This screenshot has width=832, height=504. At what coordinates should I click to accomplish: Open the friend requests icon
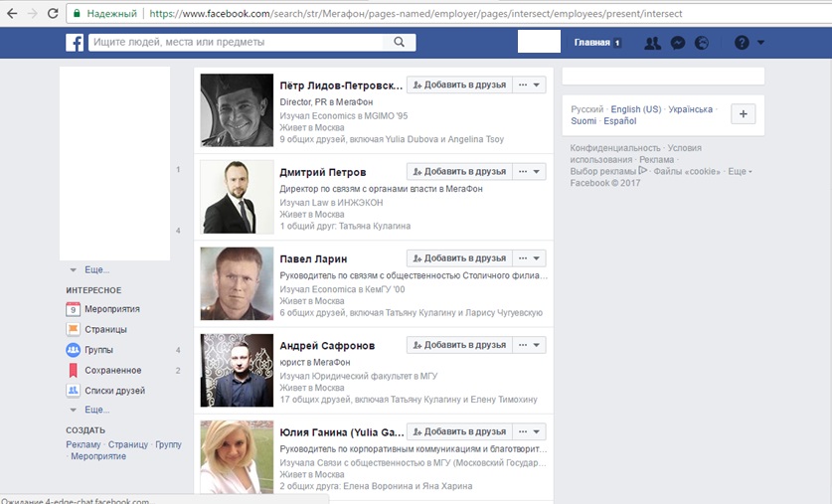coord(652,43)
